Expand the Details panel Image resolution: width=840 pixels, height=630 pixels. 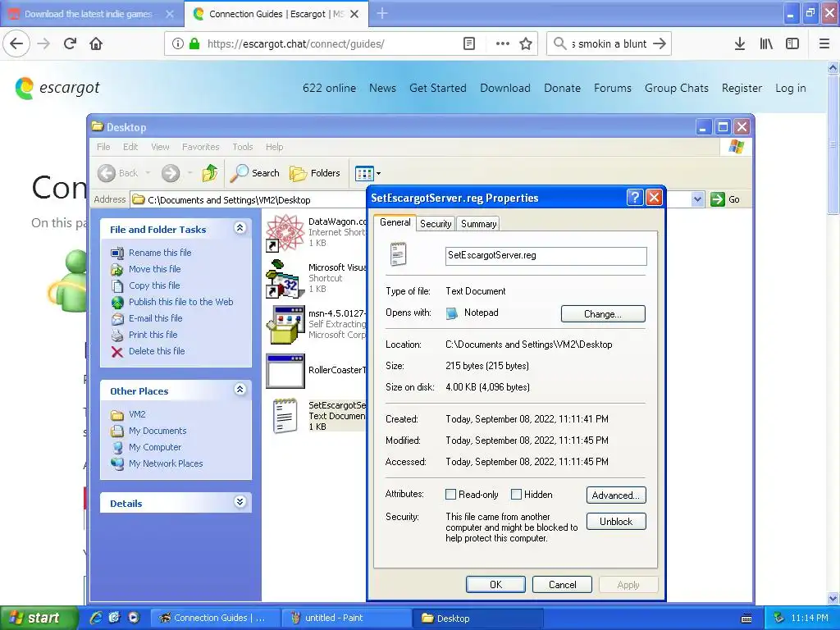[x=240, y=502]
